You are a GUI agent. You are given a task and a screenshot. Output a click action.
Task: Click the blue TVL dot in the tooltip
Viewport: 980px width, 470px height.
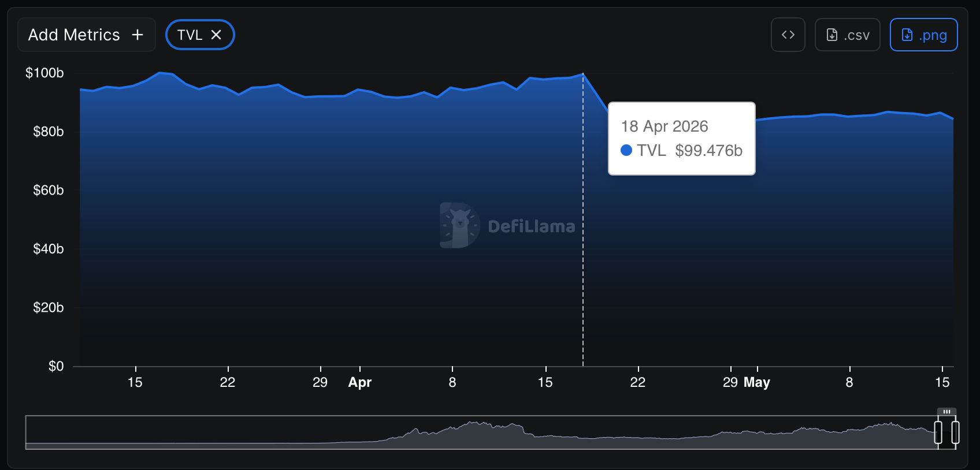click(x=626, y=150)
